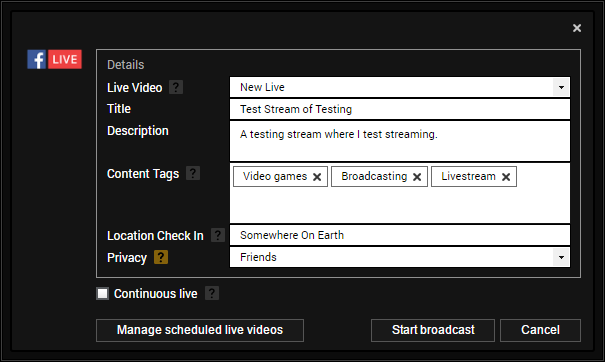605x362 pixels.
Task: Click the Content Tags help icon
Action: [193, 173]
